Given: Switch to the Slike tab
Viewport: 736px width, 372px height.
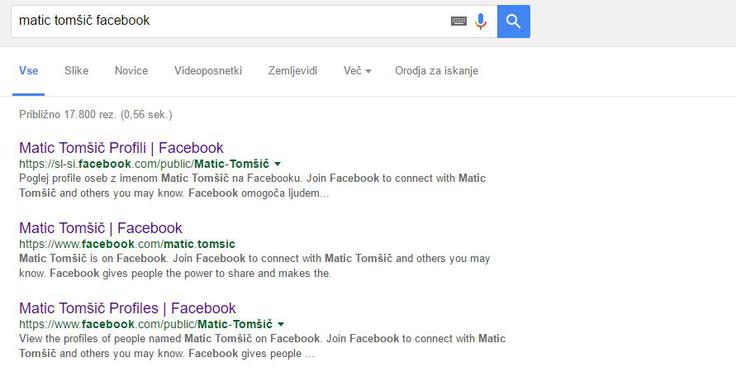Looking at the screenshot, I should click(x=77, y=71).
